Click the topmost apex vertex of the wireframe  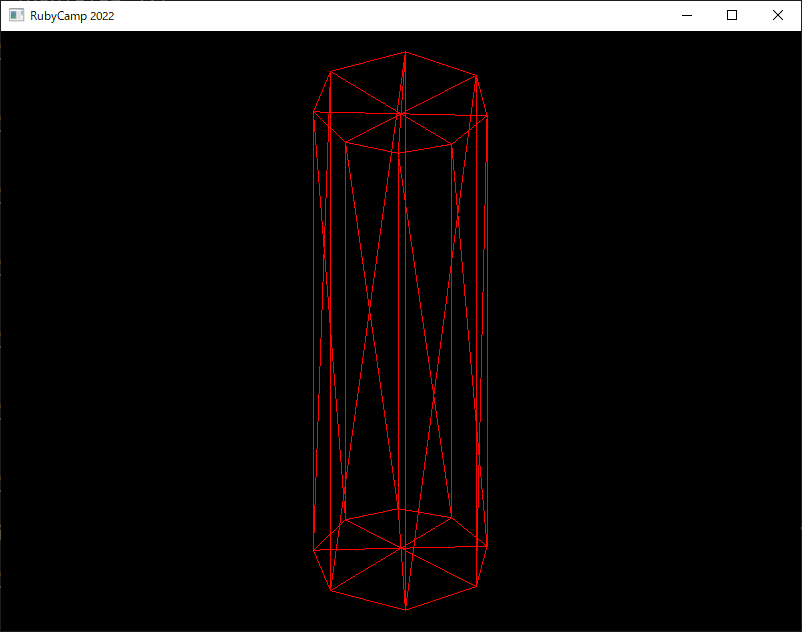(x=406, y=52)
